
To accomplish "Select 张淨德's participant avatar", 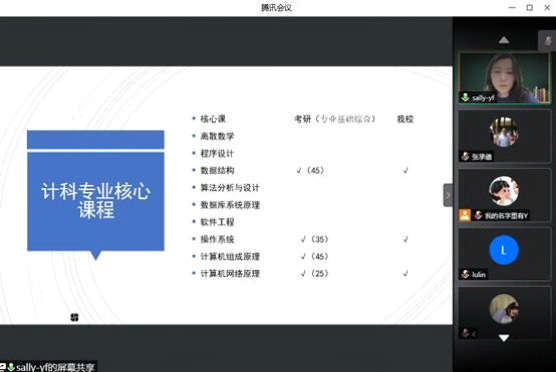I will point(504,132).
